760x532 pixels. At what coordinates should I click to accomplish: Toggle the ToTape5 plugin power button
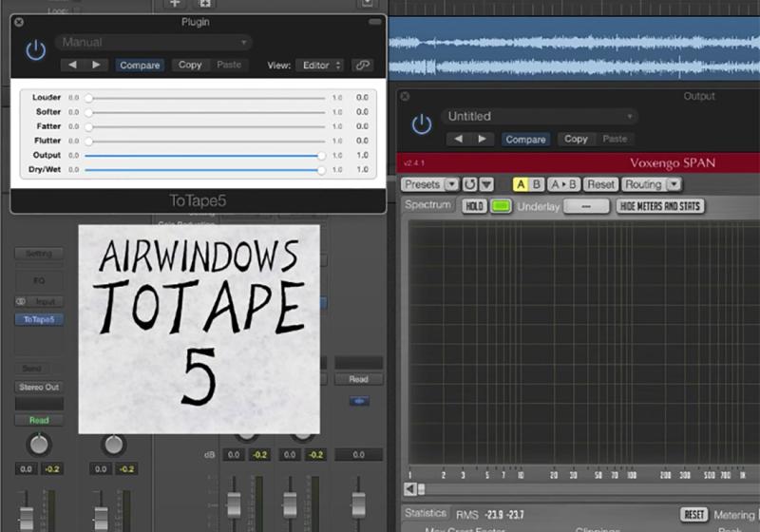click(x=35, y=51)
